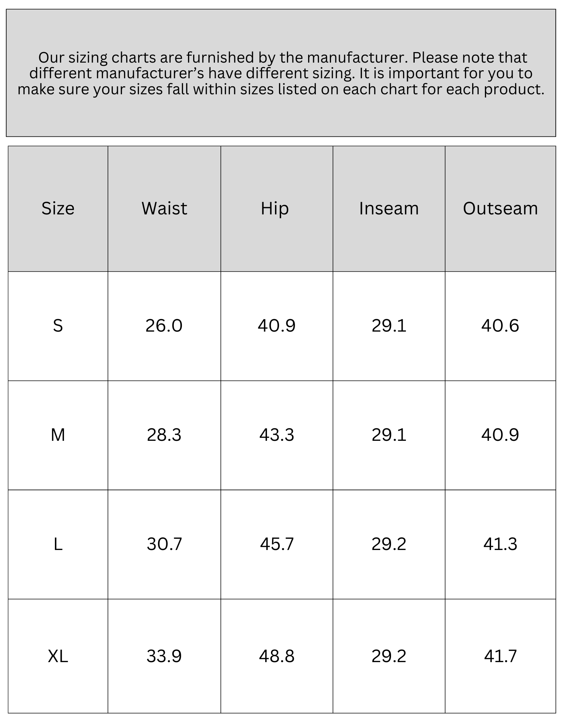Image resolution: width=562 pixels, height=728 pixels.
Task: Click the Size column header
Action: tap(58, 209)
